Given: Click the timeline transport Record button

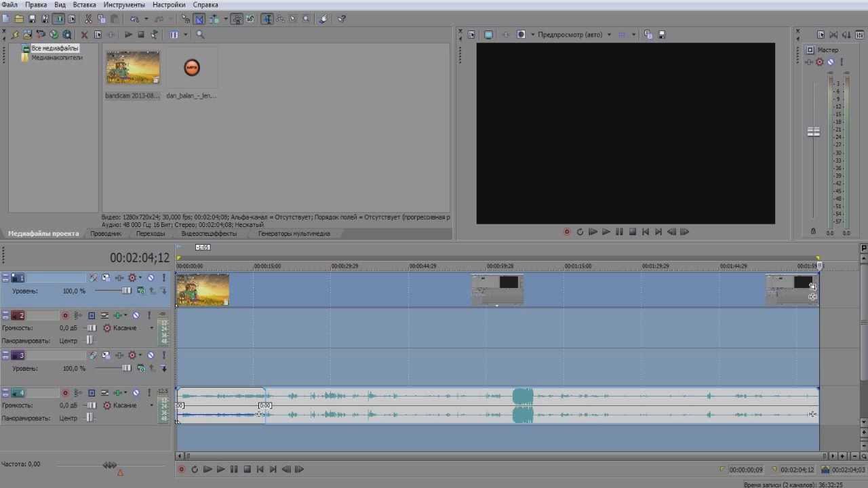Looking at the screenshot, I should 181,469.
